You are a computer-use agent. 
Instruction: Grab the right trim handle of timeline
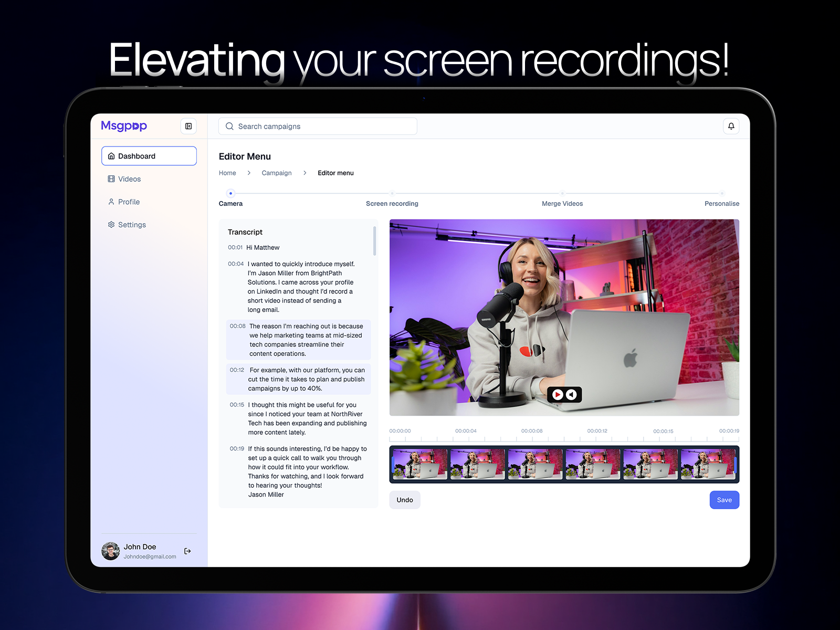pos(736,464)
